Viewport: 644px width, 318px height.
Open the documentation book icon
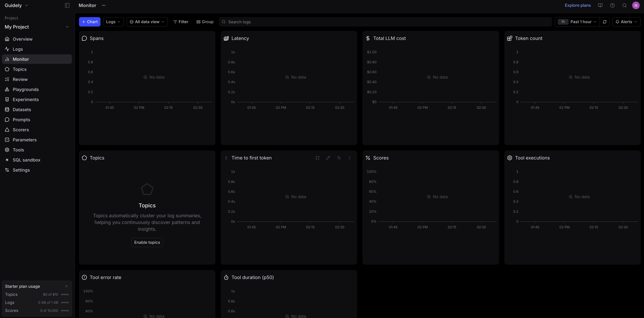point(600,6)
